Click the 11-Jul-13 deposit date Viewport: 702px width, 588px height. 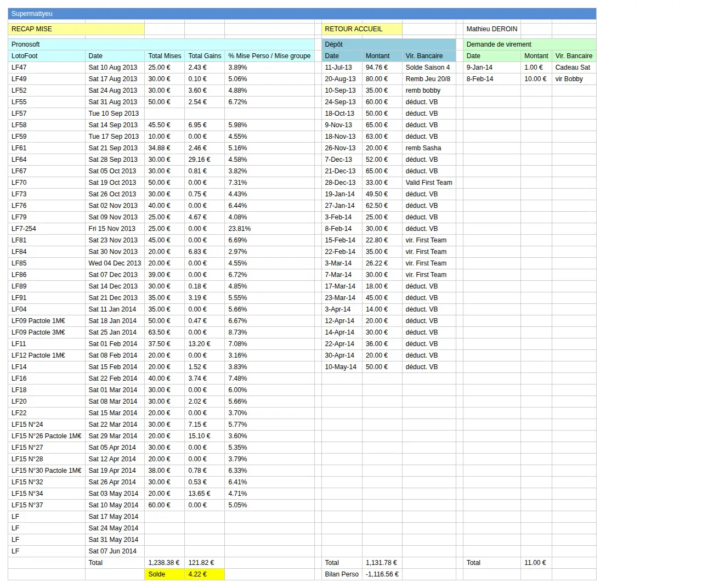[x=342, y=67]
